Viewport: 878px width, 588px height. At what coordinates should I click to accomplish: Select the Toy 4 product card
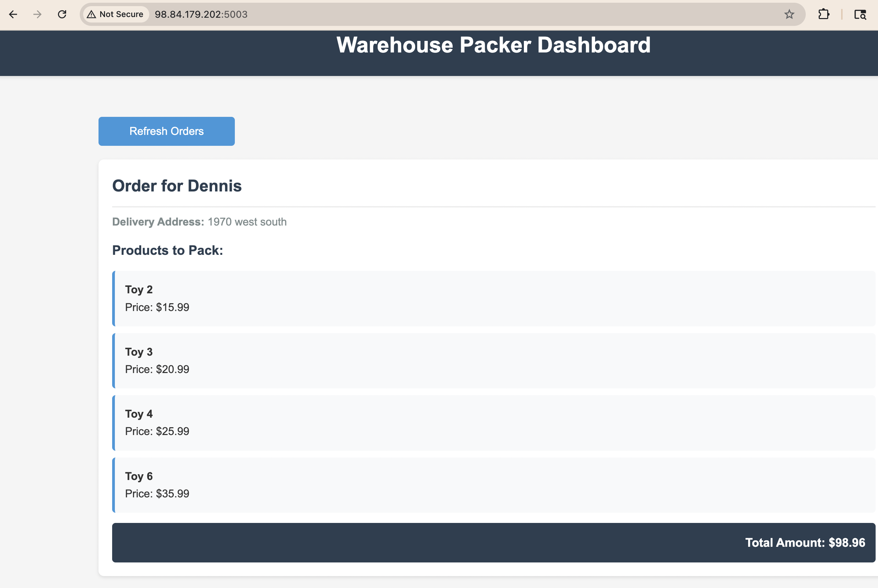click(x=494, y=423)
